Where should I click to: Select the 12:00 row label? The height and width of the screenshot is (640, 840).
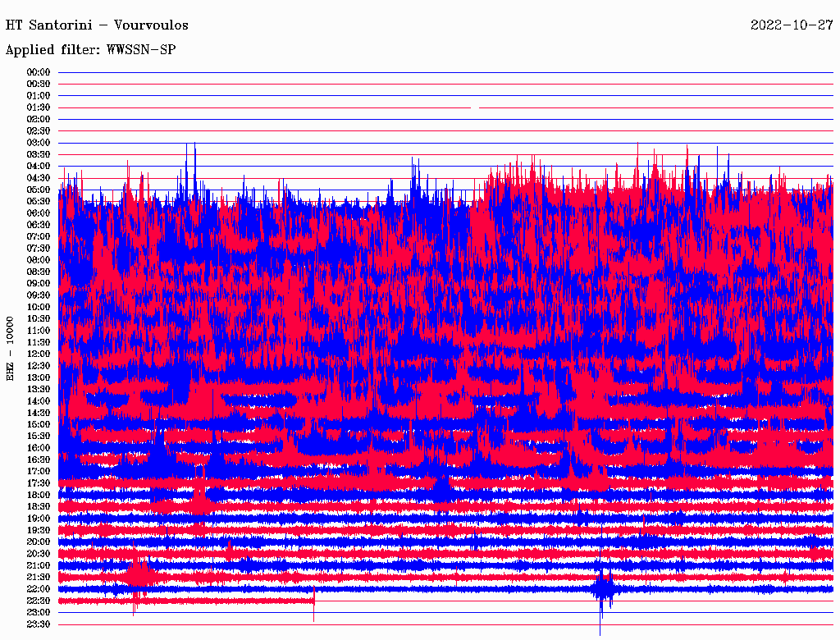pyautogui.click(x=39, y=354)
